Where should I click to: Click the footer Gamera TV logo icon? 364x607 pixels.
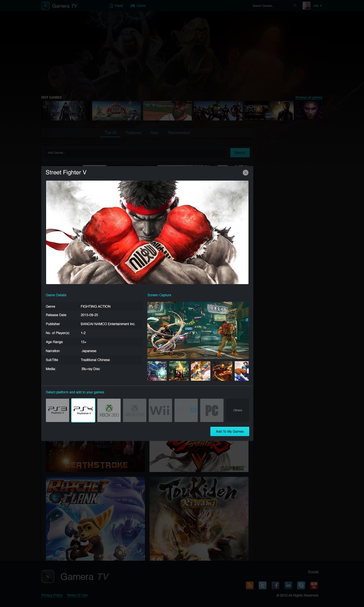coord(48,577)
